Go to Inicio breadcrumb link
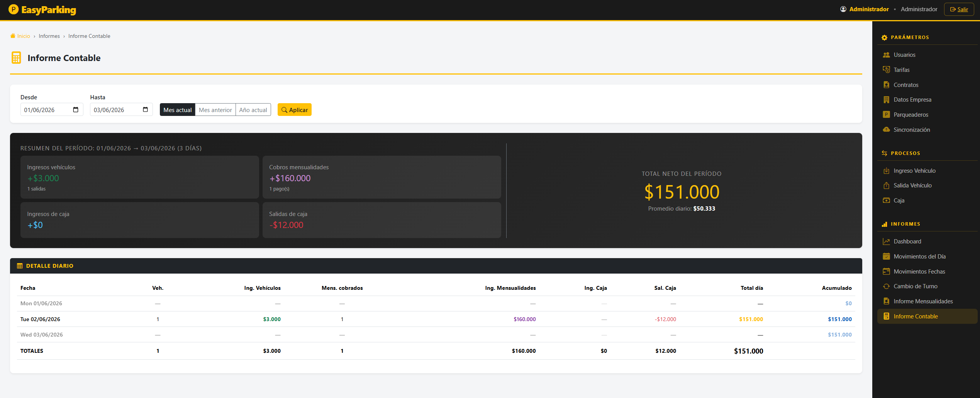 pos(24,36)
